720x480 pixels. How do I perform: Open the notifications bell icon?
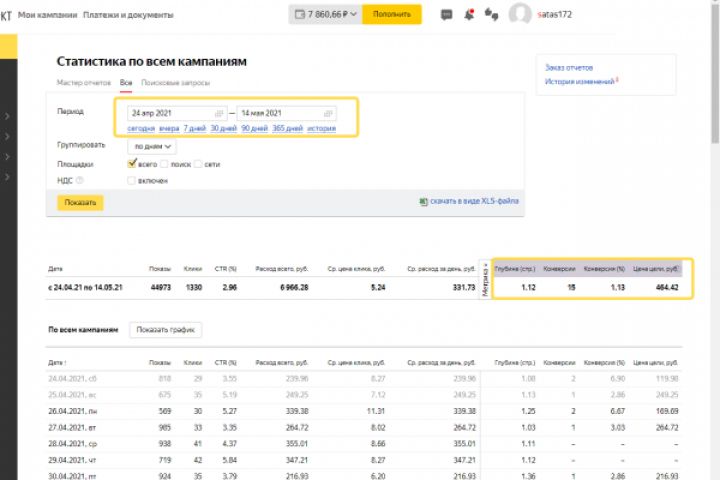(x=469, y=14)
